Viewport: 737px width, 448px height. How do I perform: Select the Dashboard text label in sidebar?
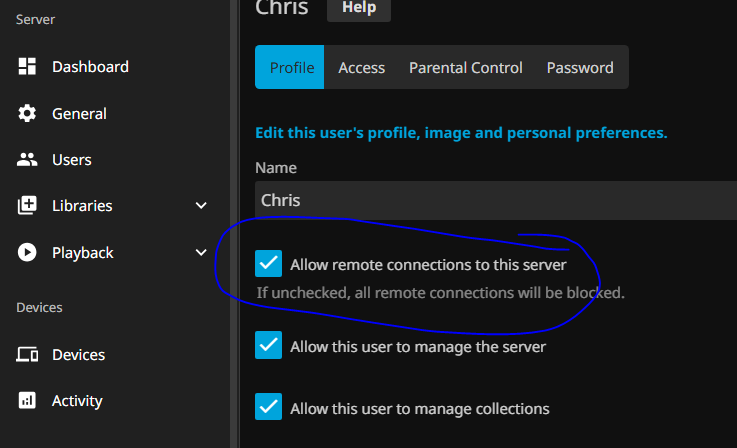[90, 67]
